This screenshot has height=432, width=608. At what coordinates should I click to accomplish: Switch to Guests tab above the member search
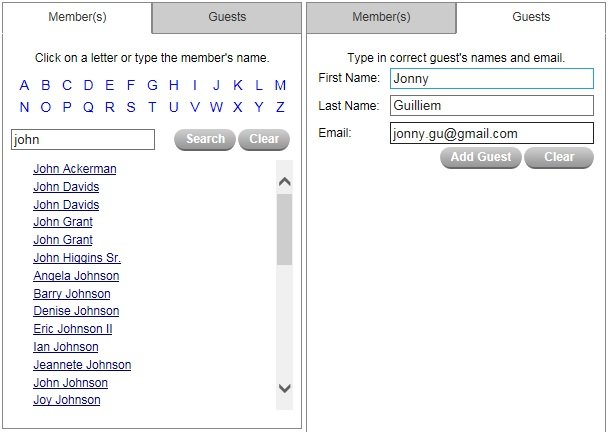tap(227, 17)
